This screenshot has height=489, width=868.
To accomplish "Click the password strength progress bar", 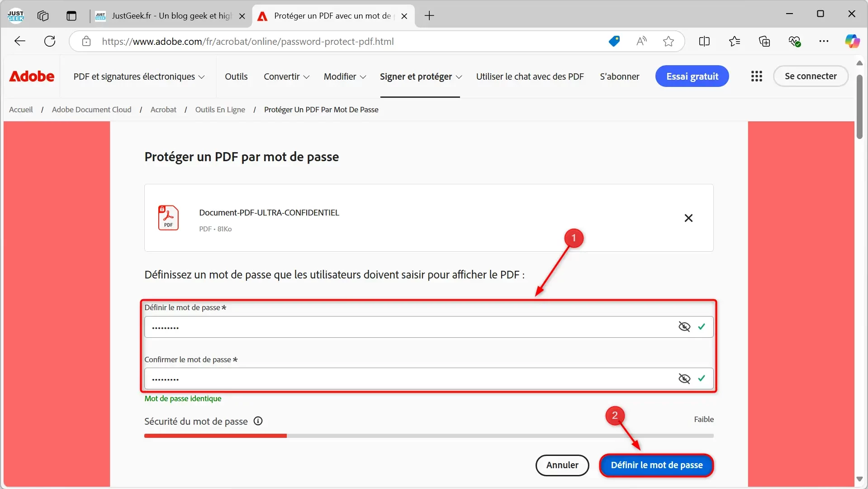I will (429, 436).
